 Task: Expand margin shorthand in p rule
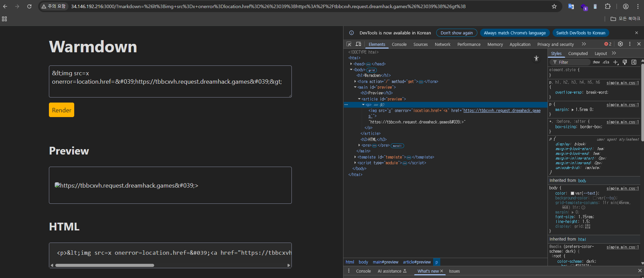click(x=572, y=110)
